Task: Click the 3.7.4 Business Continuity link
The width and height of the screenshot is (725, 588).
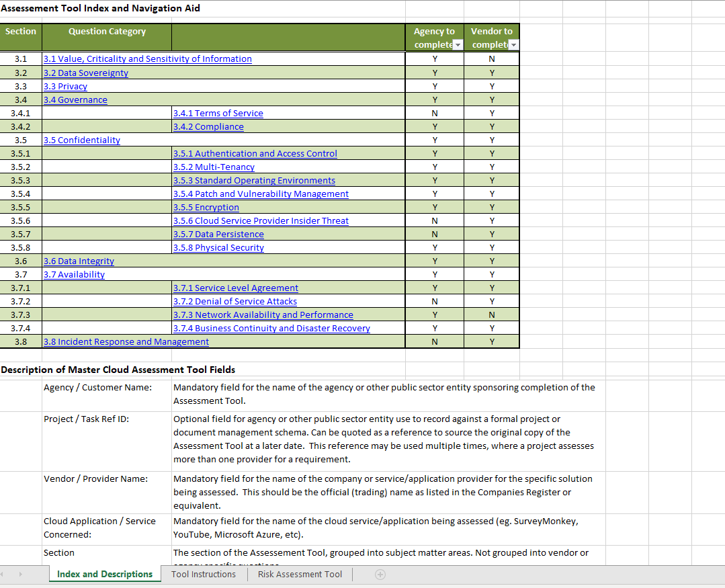Action: (271, 328)
